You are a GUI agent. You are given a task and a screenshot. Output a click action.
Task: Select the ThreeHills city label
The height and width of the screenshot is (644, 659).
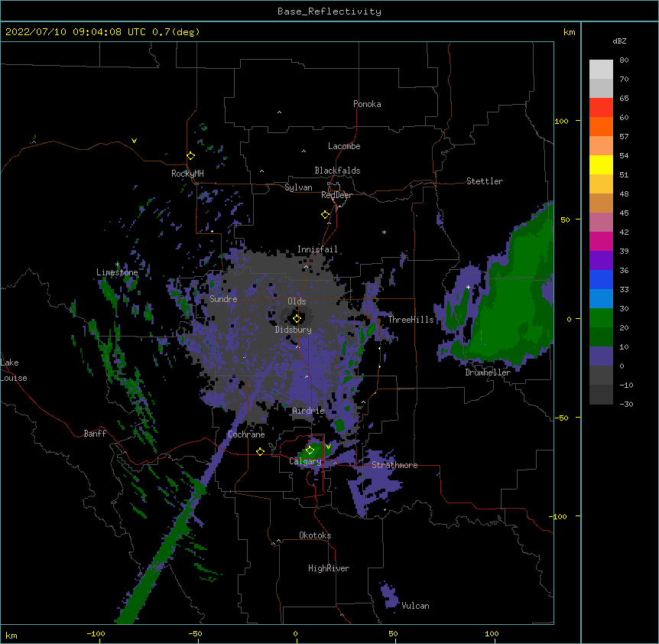click(411, 320)
